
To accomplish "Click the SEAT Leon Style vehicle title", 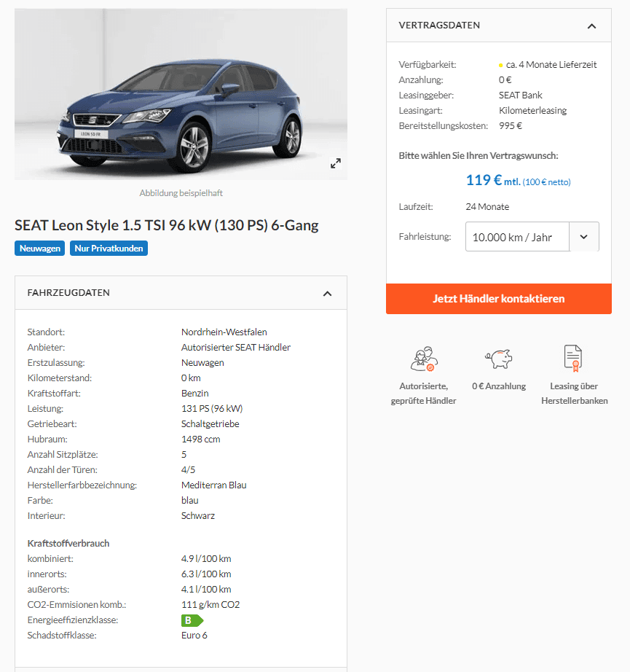I will point(167,225).
